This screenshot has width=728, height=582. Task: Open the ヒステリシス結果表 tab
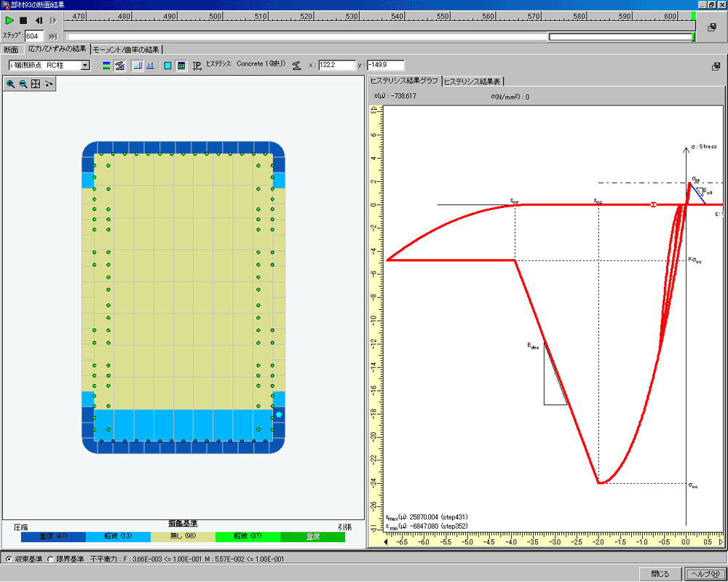(x=472, y=81)
